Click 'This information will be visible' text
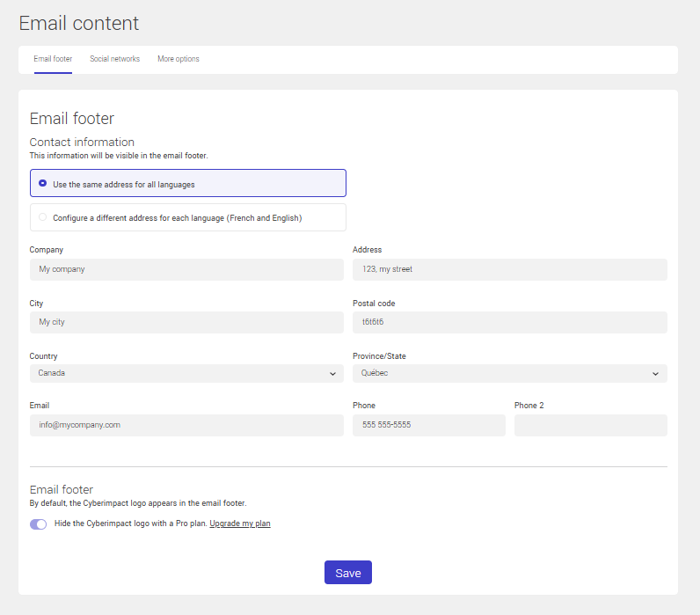This screenshot has height=615, width=700. click(x=119, y=156)
